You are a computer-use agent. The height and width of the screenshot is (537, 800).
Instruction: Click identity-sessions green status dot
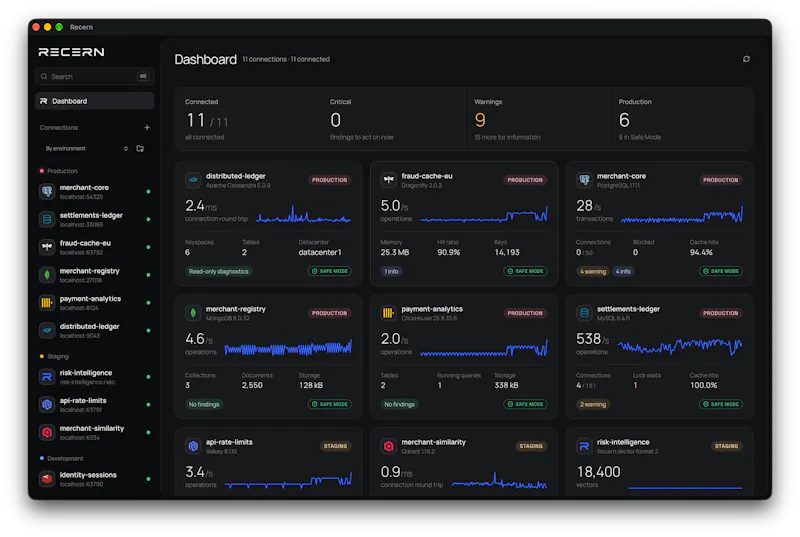pos(148,479)
